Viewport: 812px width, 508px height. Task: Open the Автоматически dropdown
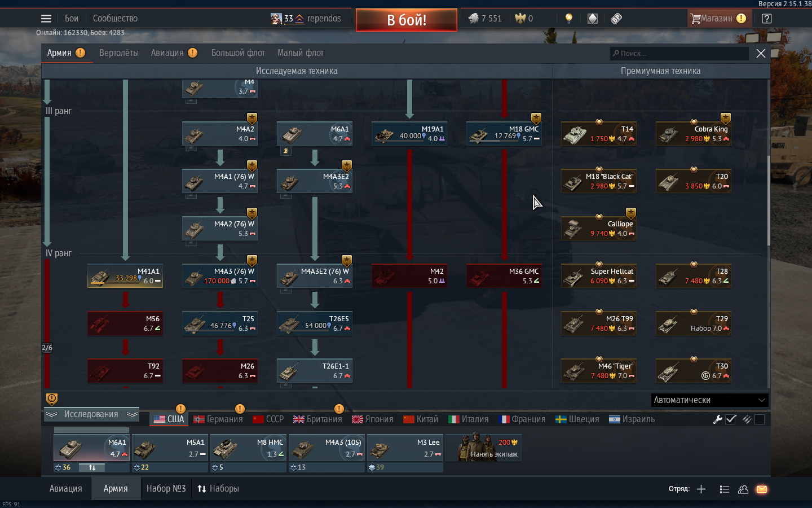(x=710, y=400)
